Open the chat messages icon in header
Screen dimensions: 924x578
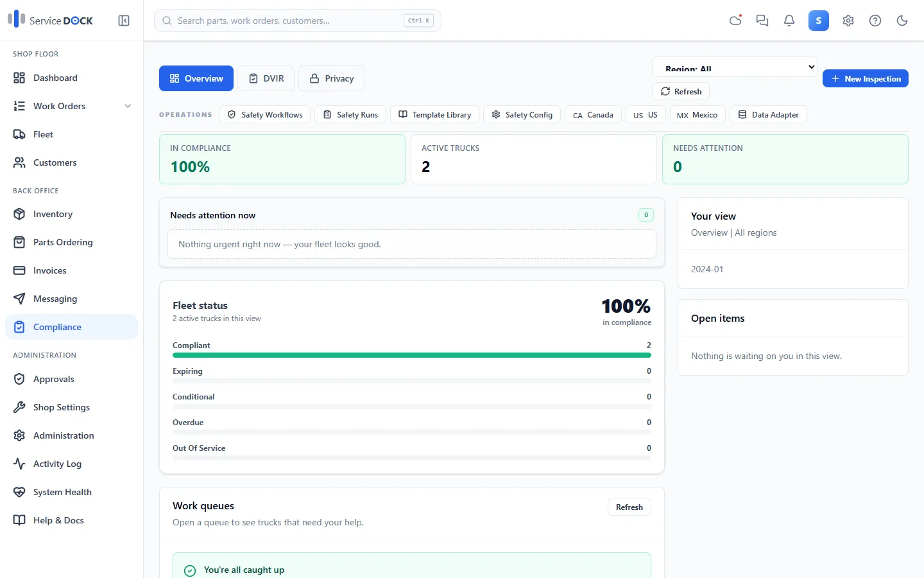pyautogui.click(x=762, y=21)
